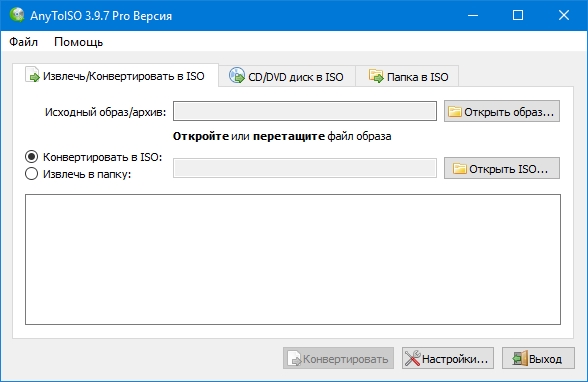588x382 pixels.
Task: Click the wrench icon in Настройки button
Action: pos(412,358)
